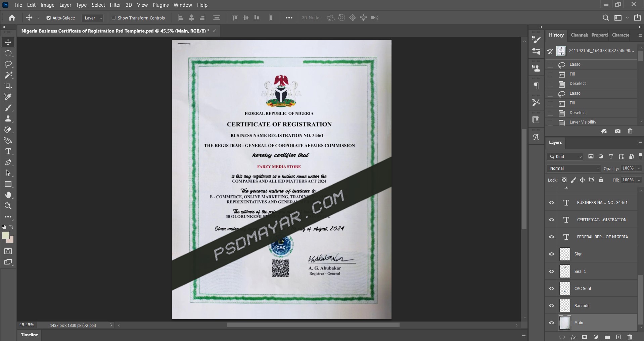Delete layer trash icon

[630, 337]
